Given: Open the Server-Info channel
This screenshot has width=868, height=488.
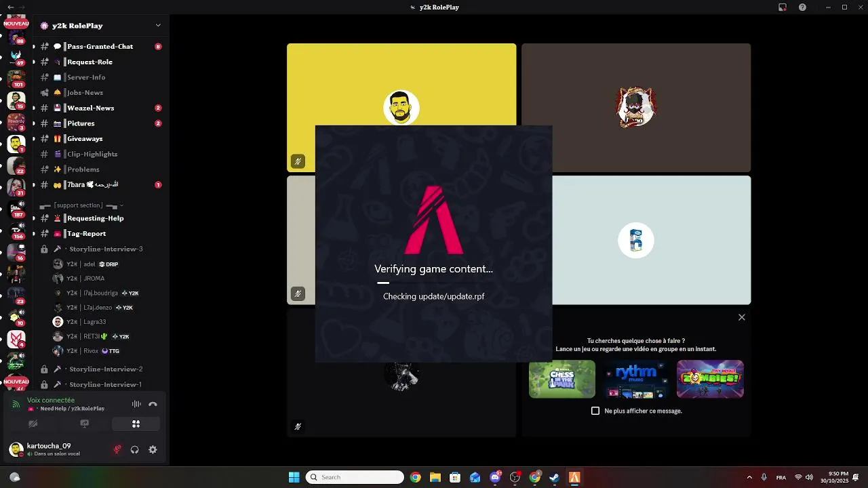Looking at the screenshot, I should point(100,77).
